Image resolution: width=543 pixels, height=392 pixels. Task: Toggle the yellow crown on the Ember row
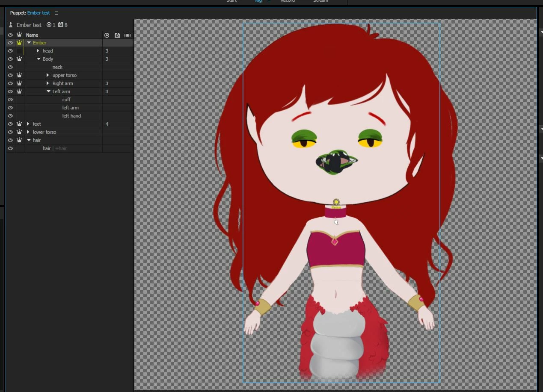click(x=19, y=43)
